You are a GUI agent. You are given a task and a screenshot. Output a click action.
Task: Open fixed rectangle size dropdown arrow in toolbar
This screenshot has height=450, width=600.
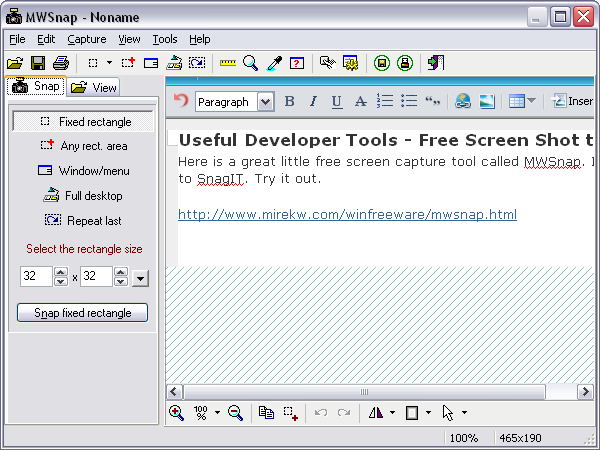point(109,63)
